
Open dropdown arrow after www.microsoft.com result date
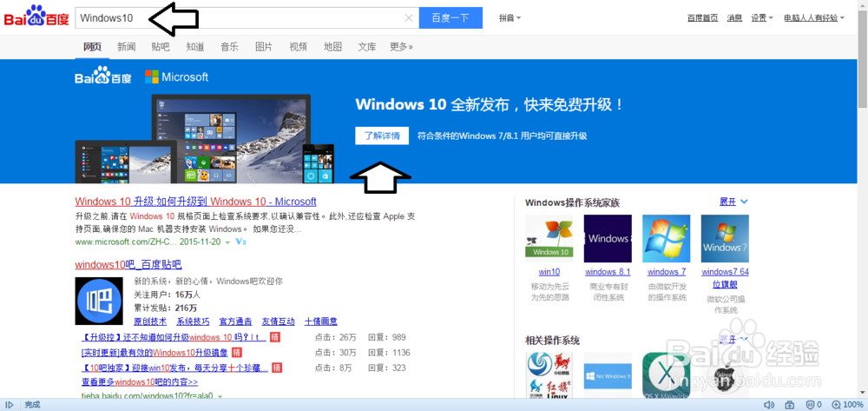(x=227, y=242)
